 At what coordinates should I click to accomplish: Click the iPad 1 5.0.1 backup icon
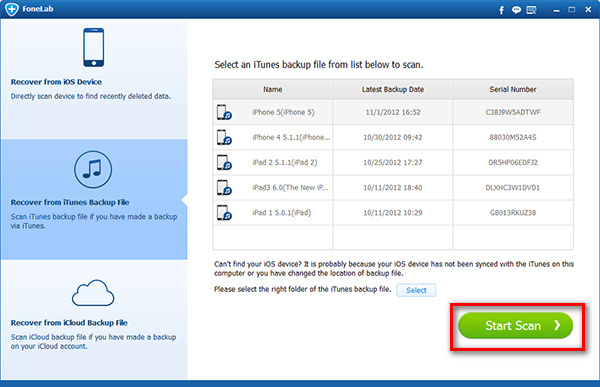pos(224,213)
